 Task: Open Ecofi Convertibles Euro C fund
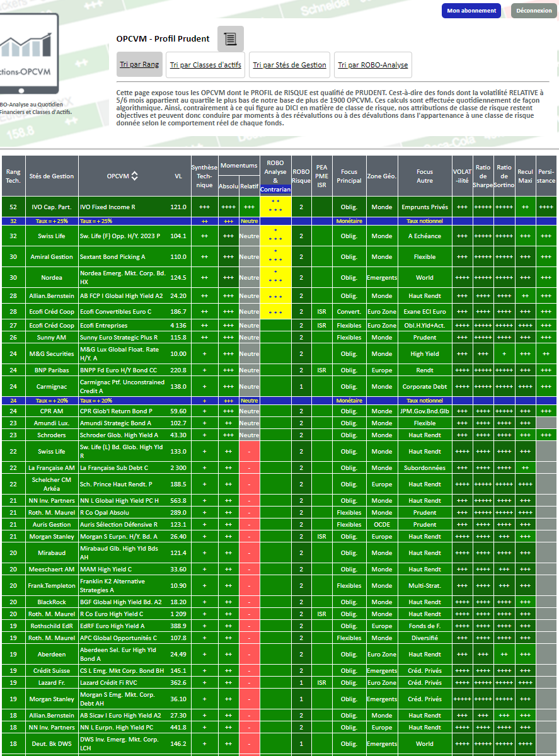tap(116, 312)
